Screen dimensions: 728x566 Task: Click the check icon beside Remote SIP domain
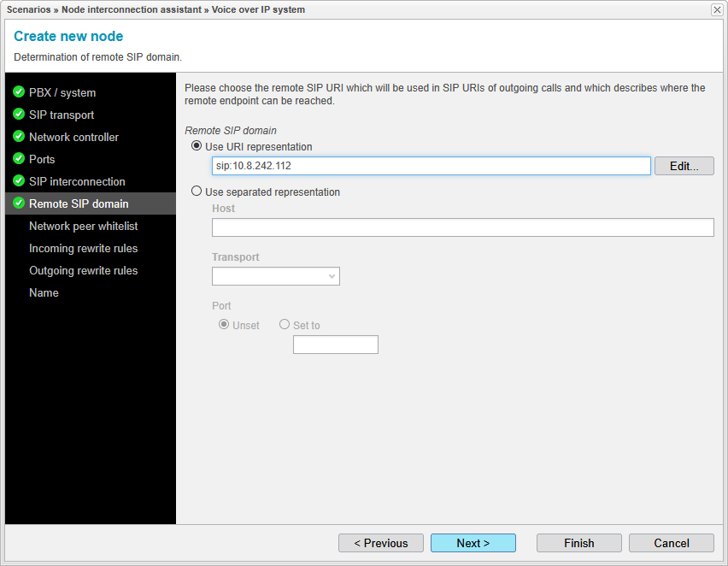[x=19, y=203]
